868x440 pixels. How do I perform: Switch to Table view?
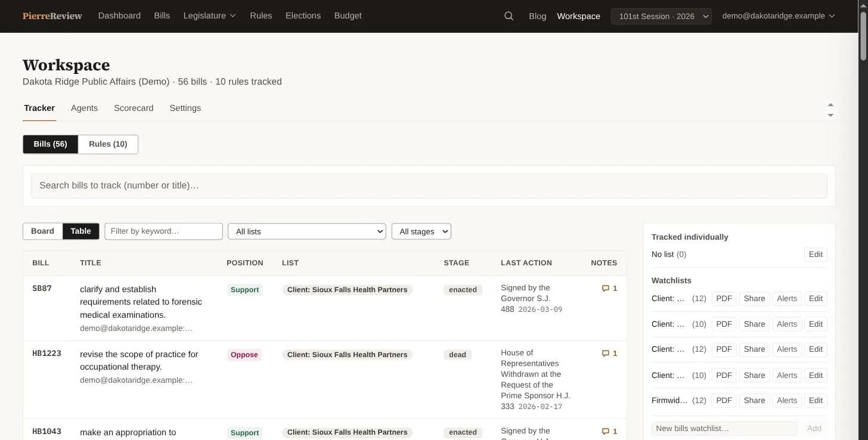(80, 231)
